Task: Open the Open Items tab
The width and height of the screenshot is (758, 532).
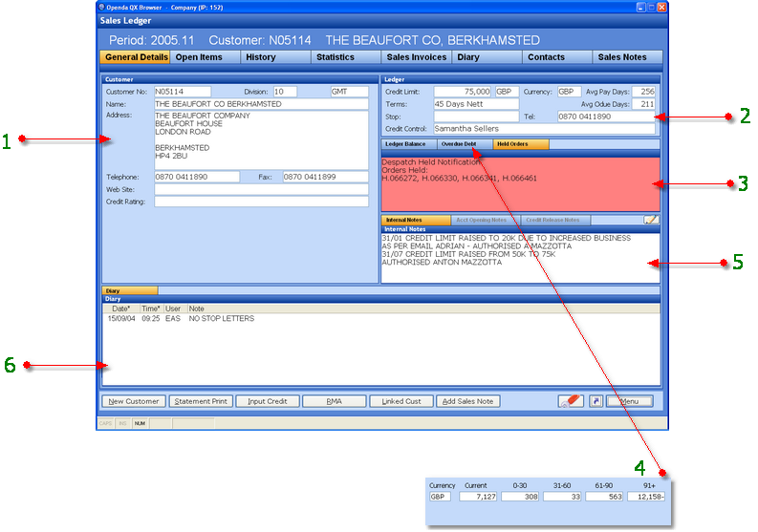Action: [205, 57]
